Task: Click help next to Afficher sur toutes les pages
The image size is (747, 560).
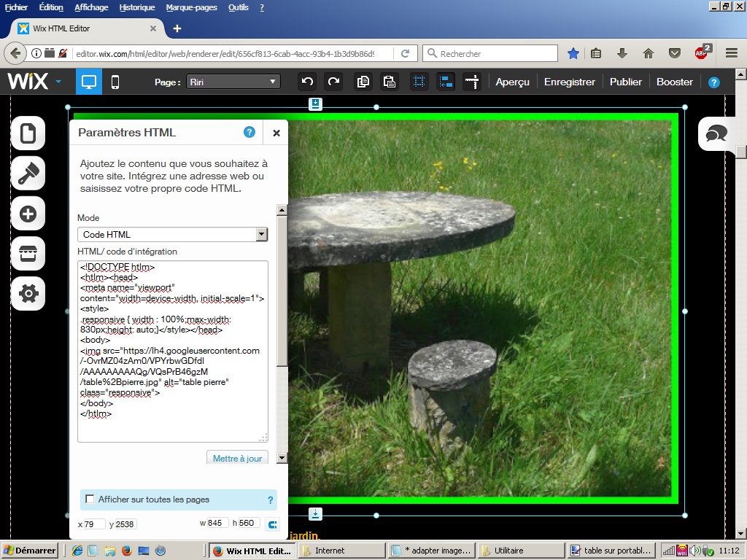Action: click(270, 500)
